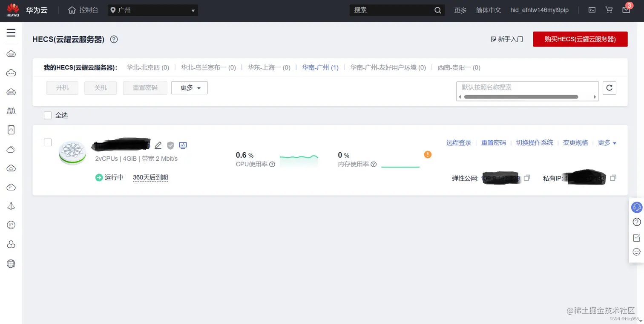Image resolution: width=644 pixels, height=324 pixels.
Task: Open the cloud shell terminal icon
Action: click(x=592, y=10)
